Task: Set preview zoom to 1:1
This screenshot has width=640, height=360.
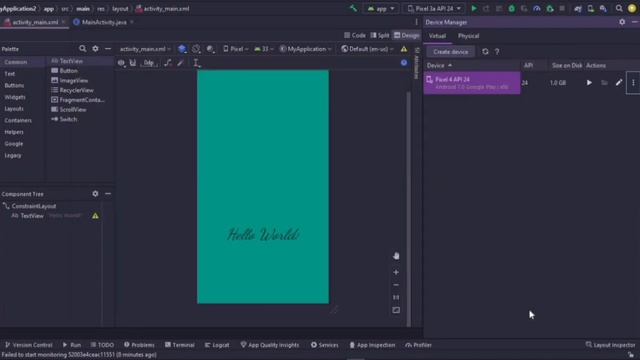Action: (x=396, y=298)
